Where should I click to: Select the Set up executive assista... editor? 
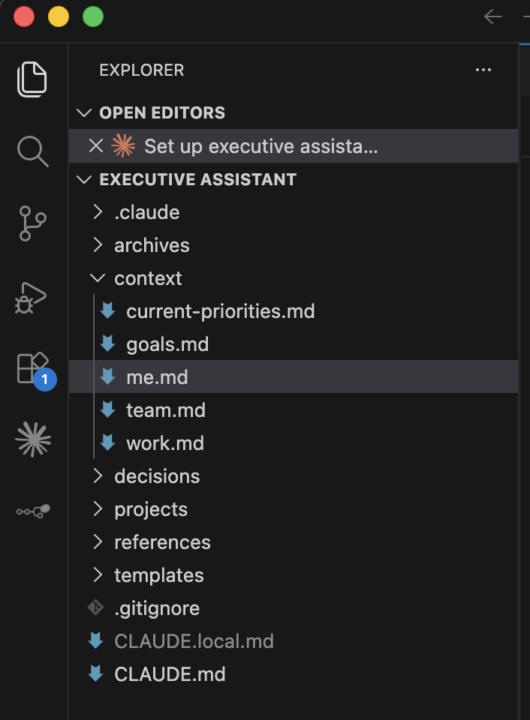coord(293,146)
